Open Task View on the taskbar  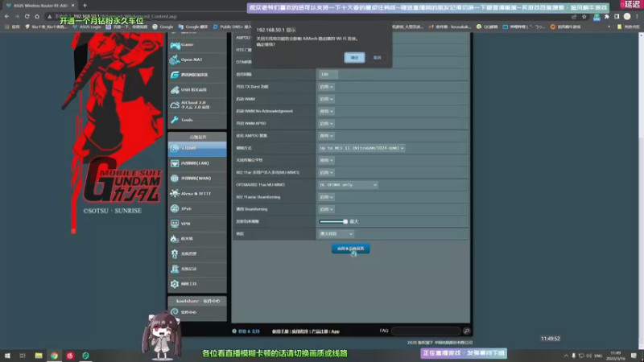tap(23, 356)
